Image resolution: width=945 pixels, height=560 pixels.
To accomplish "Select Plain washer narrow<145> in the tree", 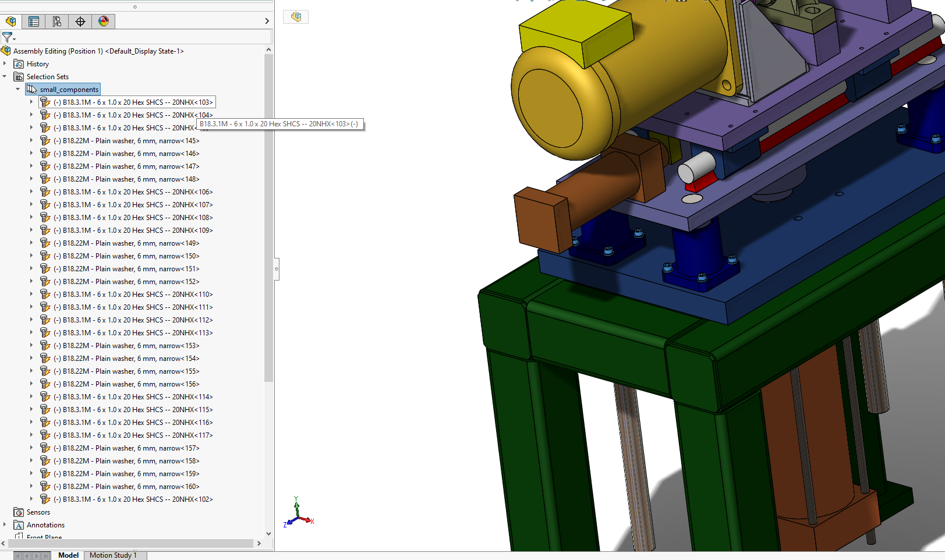I will point(131,141).
